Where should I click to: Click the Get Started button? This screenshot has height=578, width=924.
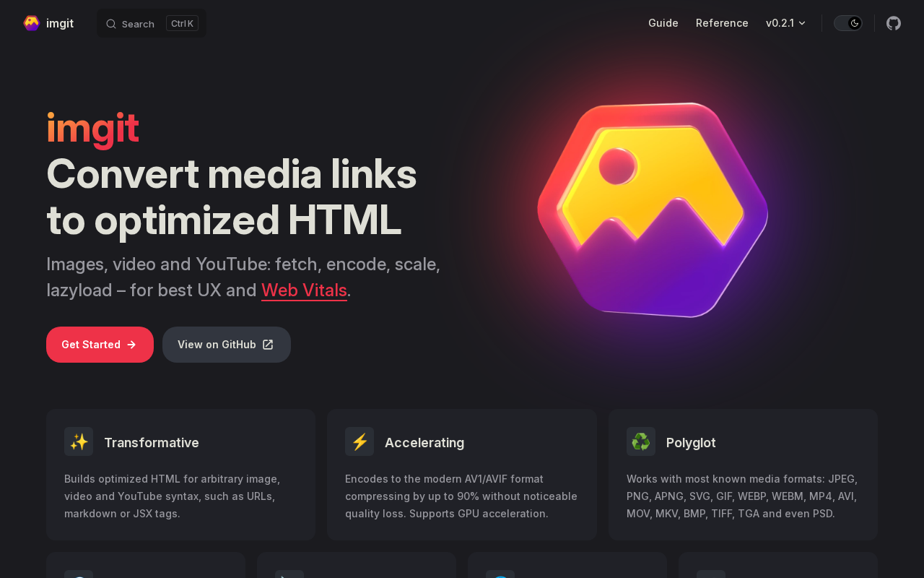100,345
